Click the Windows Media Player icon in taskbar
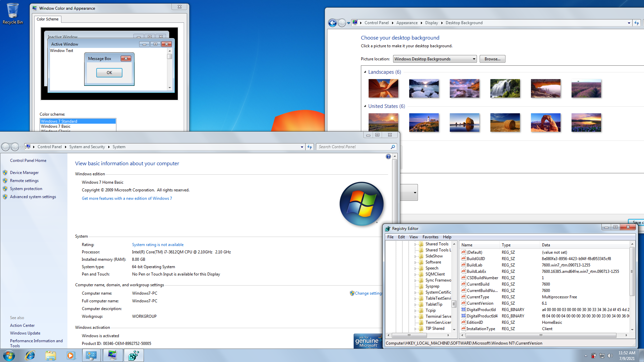Screen dimensions: 644x362 pos(69,355)
